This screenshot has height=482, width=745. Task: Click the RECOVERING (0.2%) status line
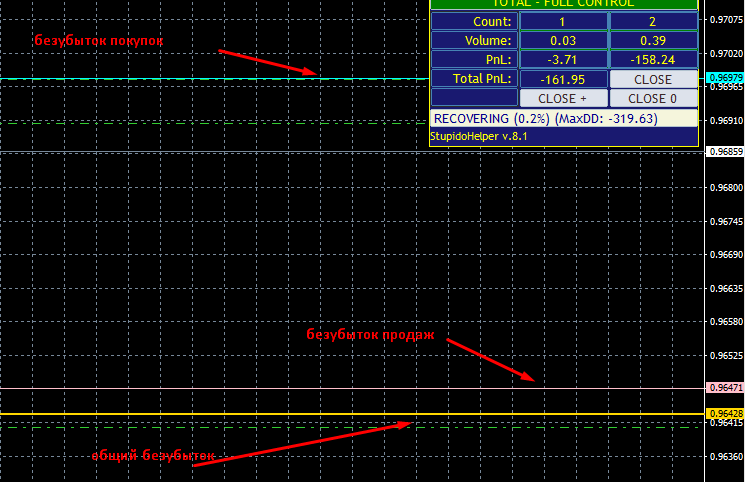coord(564,118)
